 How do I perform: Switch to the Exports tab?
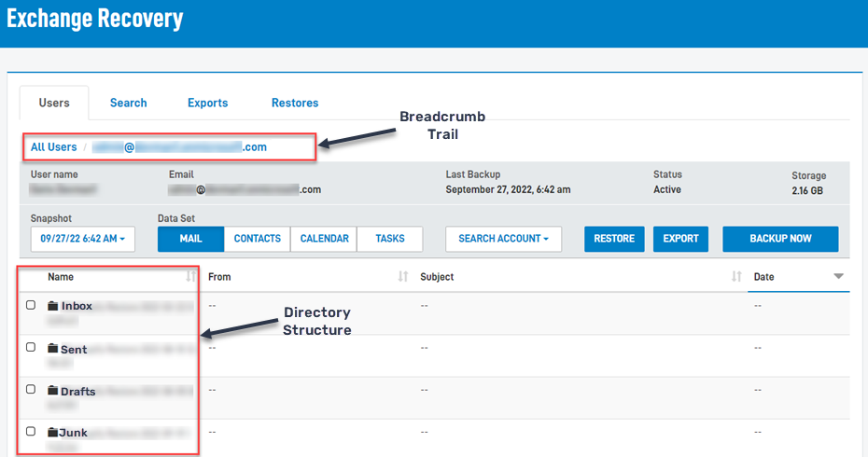207,103
